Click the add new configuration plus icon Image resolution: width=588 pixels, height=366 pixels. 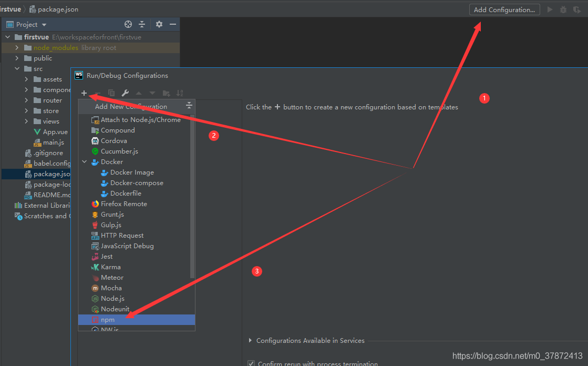[x=84, y=93]
